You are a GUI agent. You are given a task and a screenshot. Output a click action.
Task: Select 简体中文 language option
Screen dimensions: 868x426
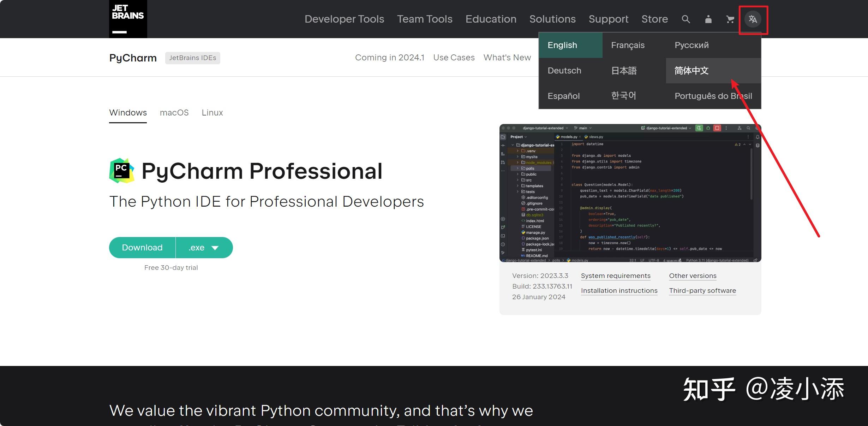pyautogui.click(x=692, y=71)
